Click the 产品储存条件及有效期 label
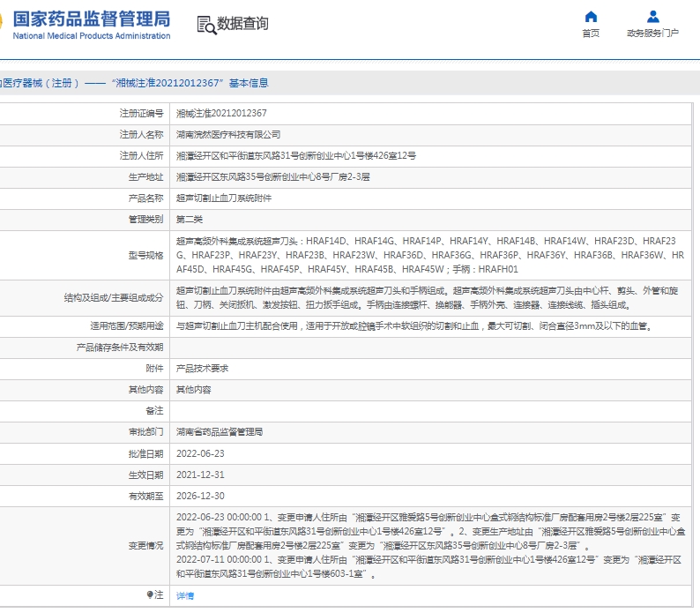 [x=120, y=348]
